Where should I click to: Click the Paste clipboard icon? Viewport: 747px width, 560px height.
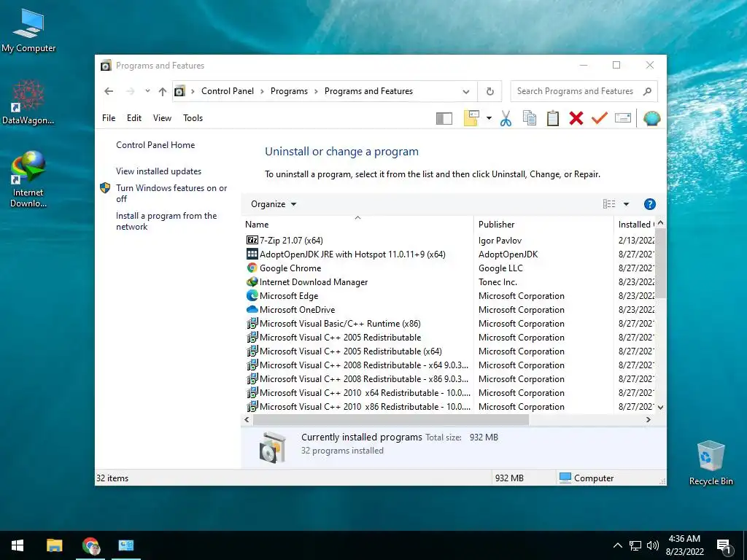point(553,118)
